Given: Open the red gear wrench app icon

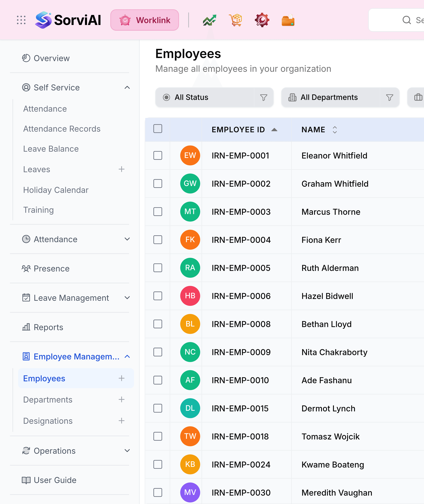Looking at the screenshot, I should tap(262, 20).
